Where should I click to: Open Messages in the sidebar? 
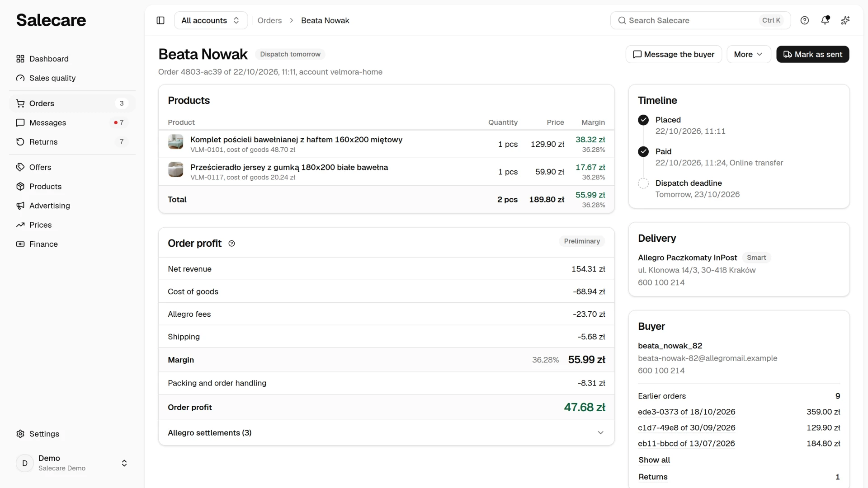(72, 123)
